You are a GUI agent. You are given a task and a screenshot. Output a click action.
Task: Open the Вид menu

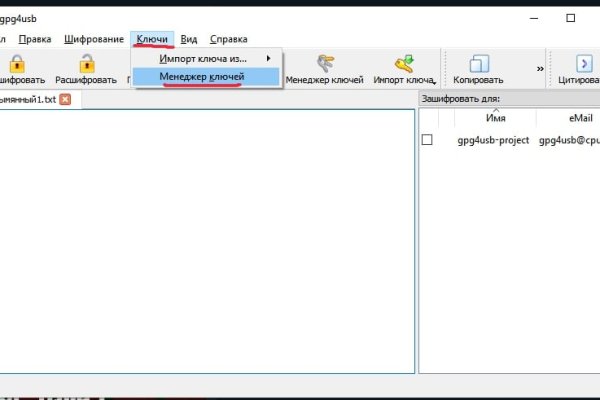point(189,39)
